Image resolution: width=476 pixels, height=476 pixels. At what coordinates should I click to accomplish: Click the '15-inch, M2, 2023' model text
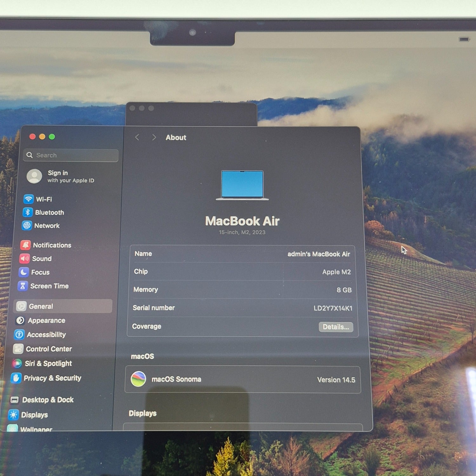(x=242, y=232)
